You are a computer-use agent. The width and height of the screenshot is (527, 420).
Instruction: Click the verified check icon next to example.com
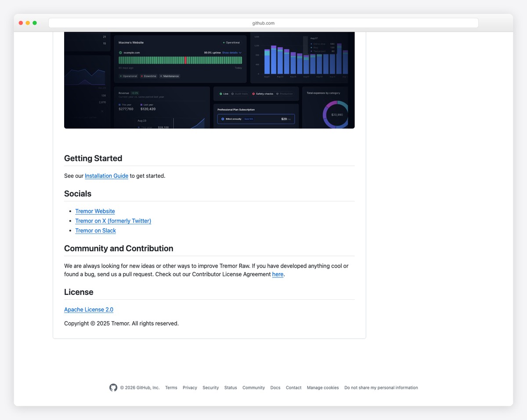[120, 52]
